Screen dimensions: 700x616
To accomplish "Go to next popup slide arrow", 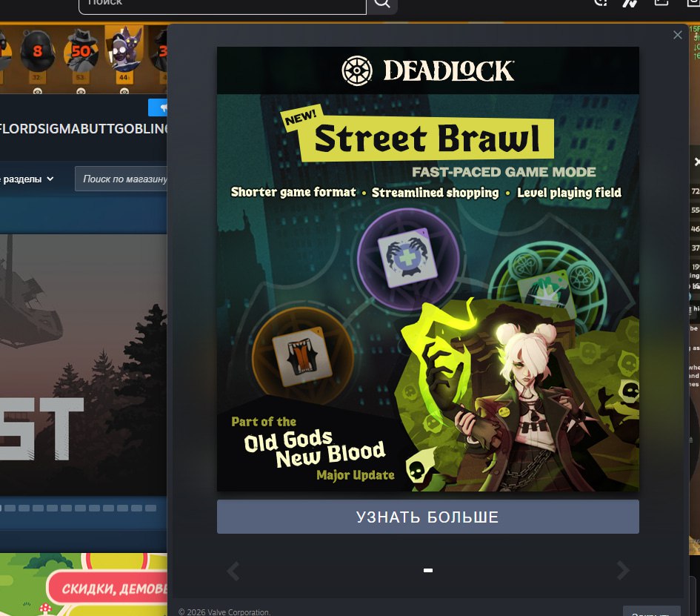I will [623, 570].
